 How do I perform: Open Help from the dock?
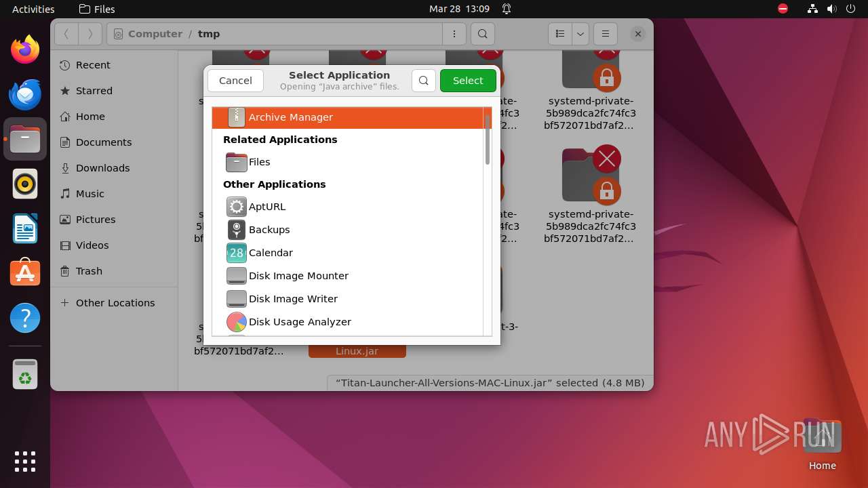click(x=25, y=318)
